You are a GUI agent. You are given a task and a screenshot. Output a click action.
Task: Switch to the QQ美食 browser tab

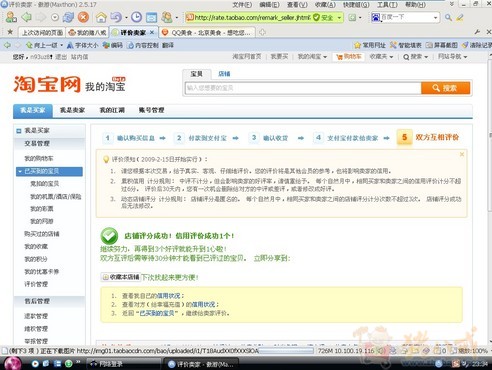point(207,32)
